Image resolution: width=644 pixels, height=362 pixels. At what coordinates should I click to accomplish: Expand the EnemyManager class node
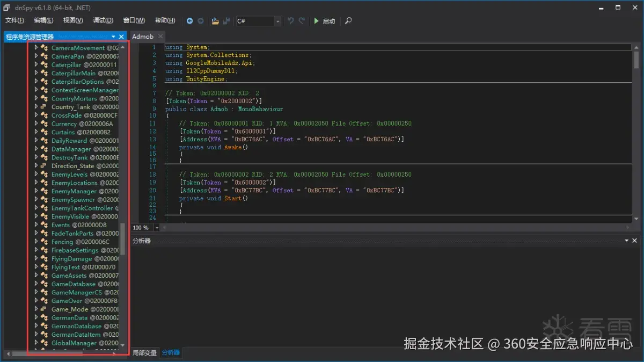click(x=36, y=191)
